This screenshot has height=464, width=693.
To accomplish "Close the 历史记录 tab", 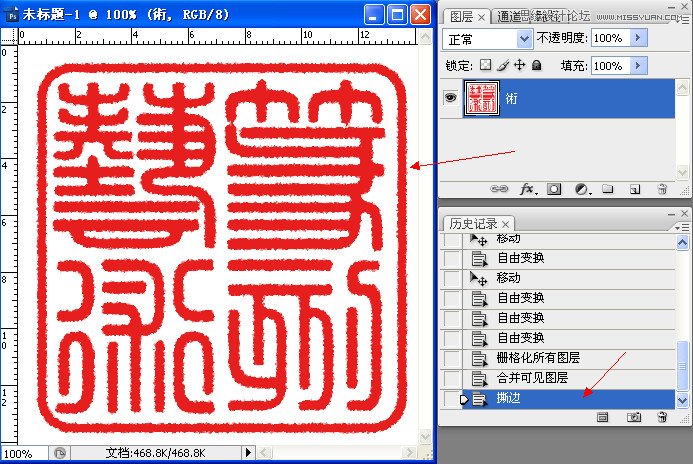I will 506,224.
